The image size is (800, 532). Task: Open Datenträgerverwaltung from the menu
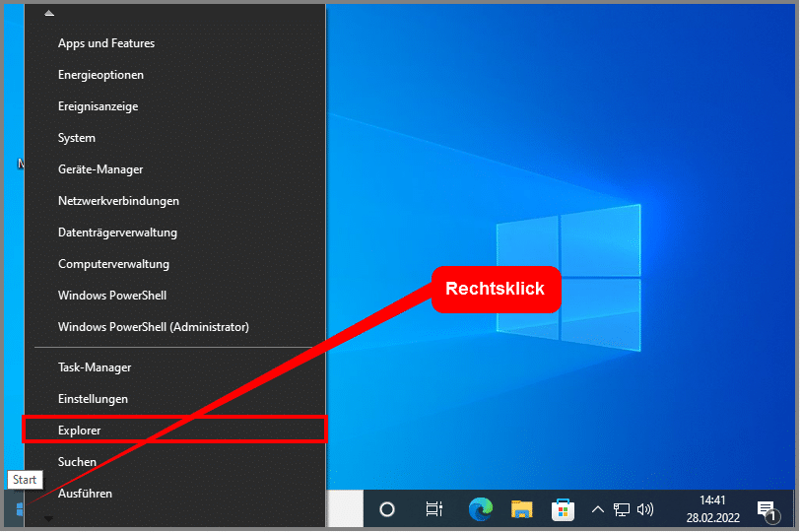pos(117,233)
